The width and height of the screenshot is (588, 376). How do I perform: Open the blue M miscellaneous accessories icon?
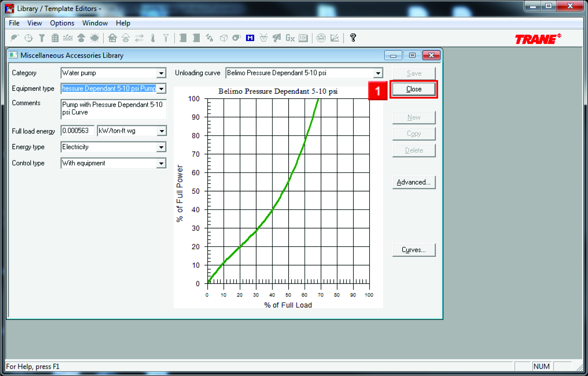tap(250, 38)
